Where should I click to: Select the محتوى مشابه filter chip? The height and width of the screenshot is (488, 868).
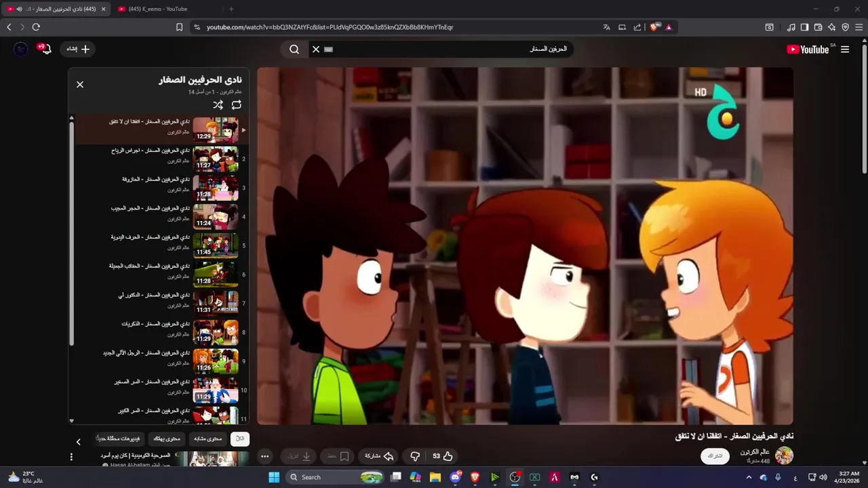[207, 439]
